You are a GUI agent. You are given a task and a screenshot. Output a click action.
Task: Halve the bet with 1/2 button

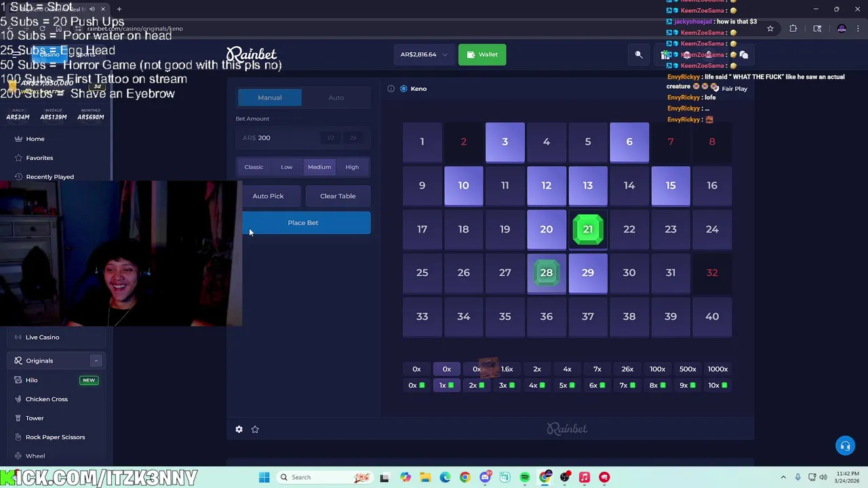click(x=330, y=138)
